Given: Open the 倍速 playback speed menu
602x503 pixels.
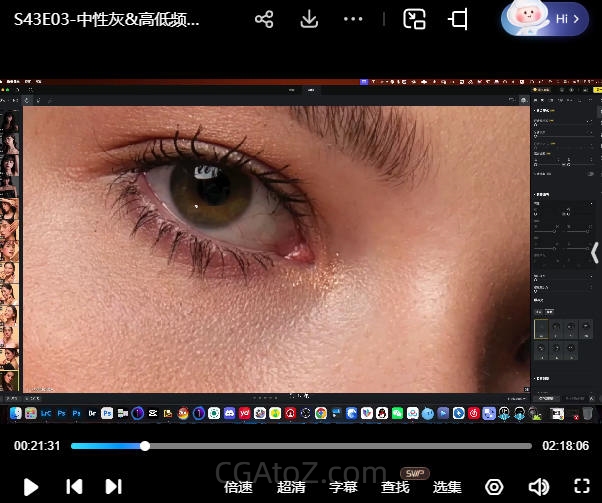Looking at the screenshot, I should click(238, 487).
